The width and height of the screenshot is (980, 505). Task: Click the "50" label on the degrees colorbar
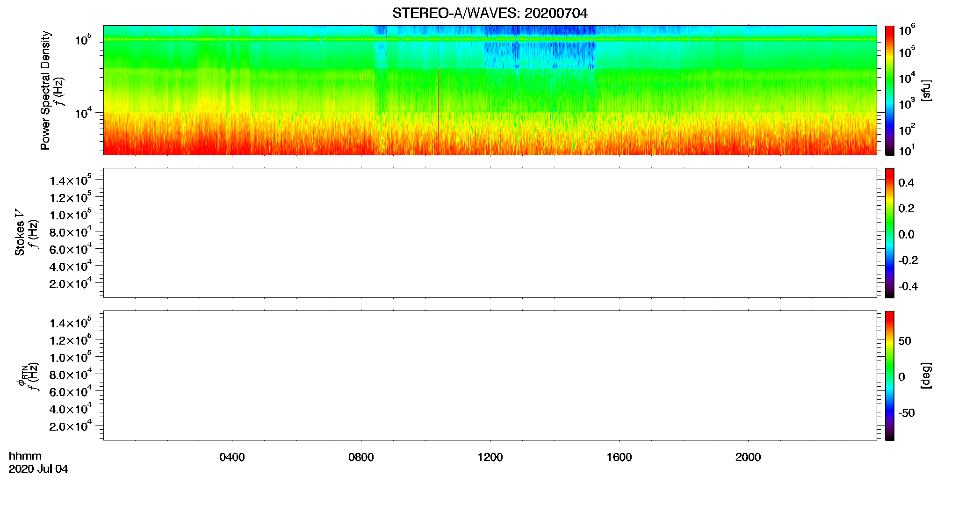pyautogui.click(x=905, y=341)
